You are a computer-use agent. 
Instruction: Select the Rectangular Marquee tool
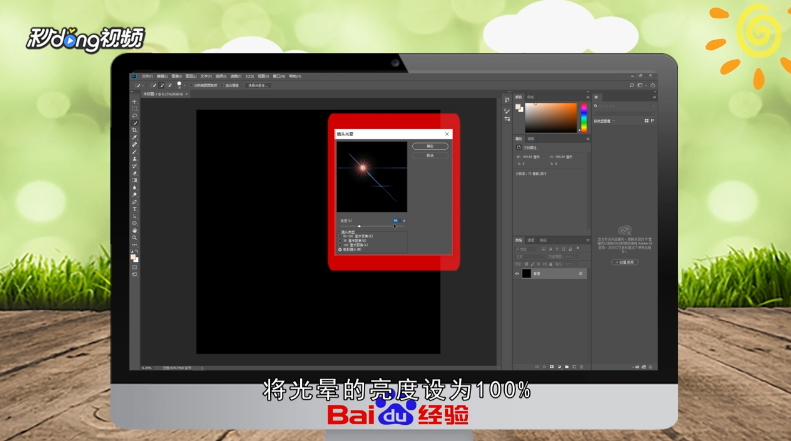(x=135, y=108)
